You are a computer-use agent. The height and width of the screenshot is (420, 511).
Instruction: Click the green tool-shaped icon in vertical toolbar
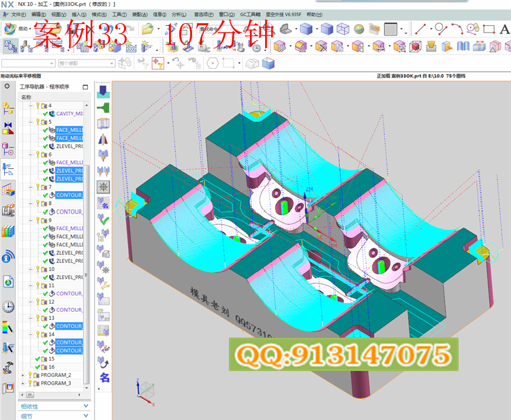click(104, 108)
